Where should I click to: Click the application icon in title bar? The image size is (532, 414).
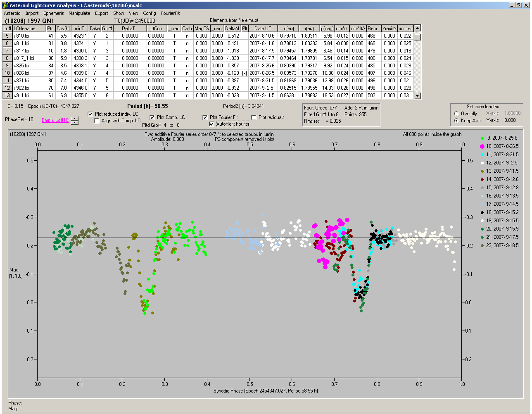pos(5,5)
